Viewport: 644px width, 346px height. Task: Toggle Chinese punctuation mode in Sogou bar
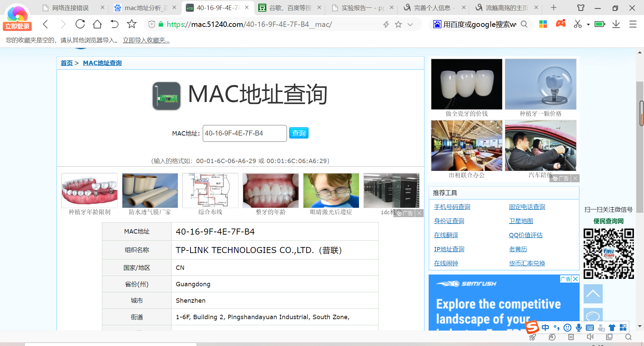(556, 328)
